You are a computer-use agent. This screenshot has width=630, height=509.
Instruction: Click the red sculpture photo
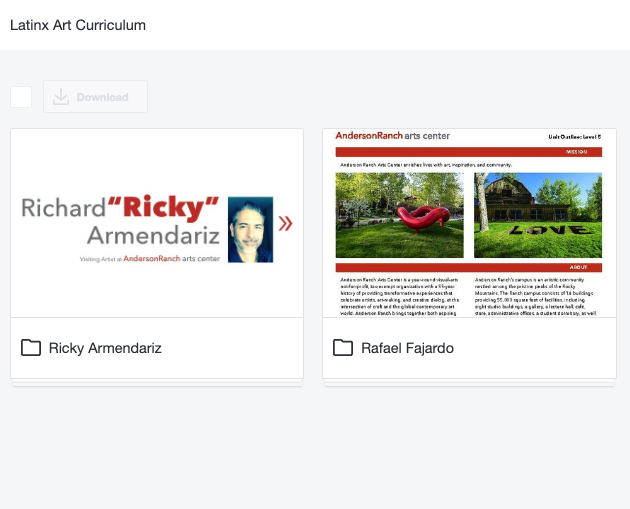click(399, 215)
